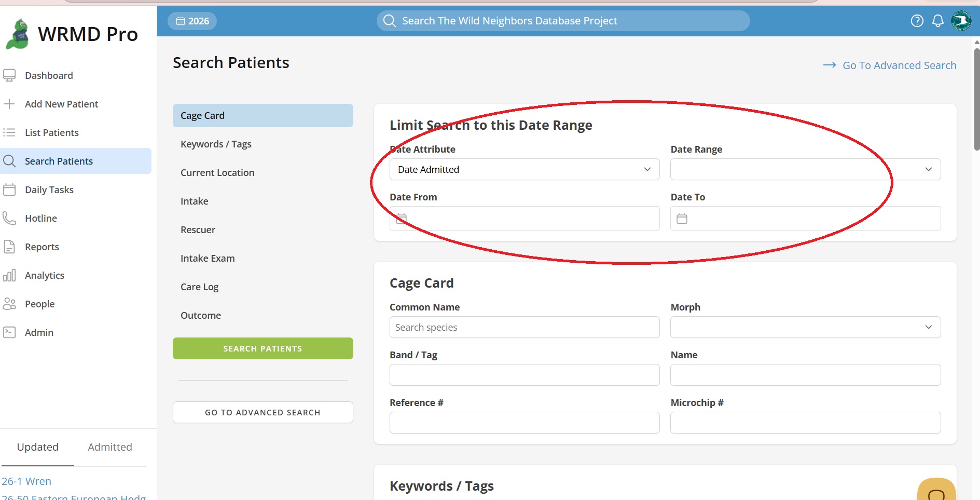
Task: Open the notifications bell icon
Action: (x=938, y=21)
